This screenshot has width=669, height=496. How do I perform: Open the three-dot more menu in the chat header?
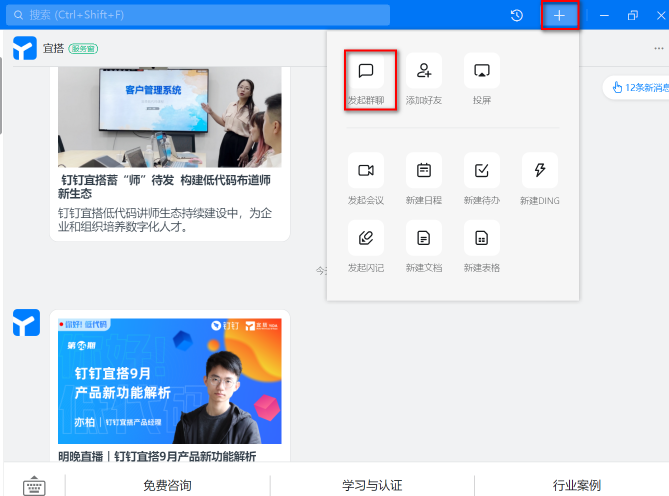coord(659,48)
